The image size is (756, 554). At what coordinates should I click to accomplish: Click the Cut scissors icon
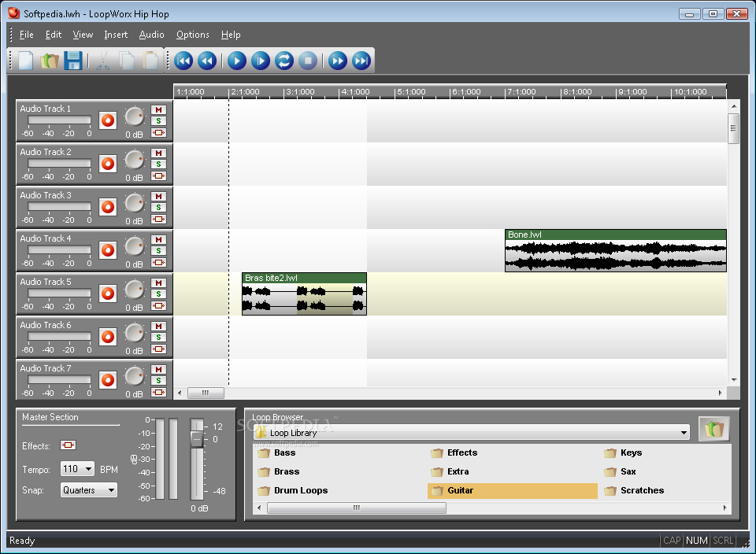point(102,61)
